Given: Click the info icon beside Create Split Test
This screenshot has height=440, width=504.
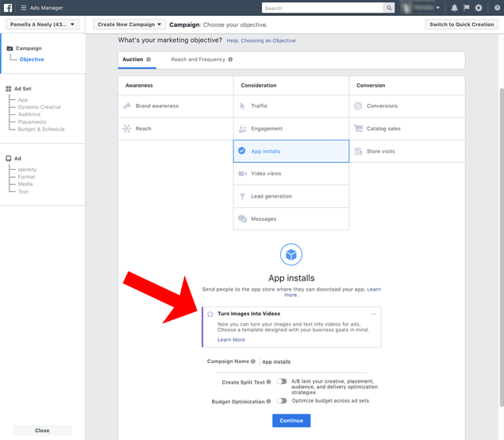Looking at the screenshot, I should (x=269, y=382).
